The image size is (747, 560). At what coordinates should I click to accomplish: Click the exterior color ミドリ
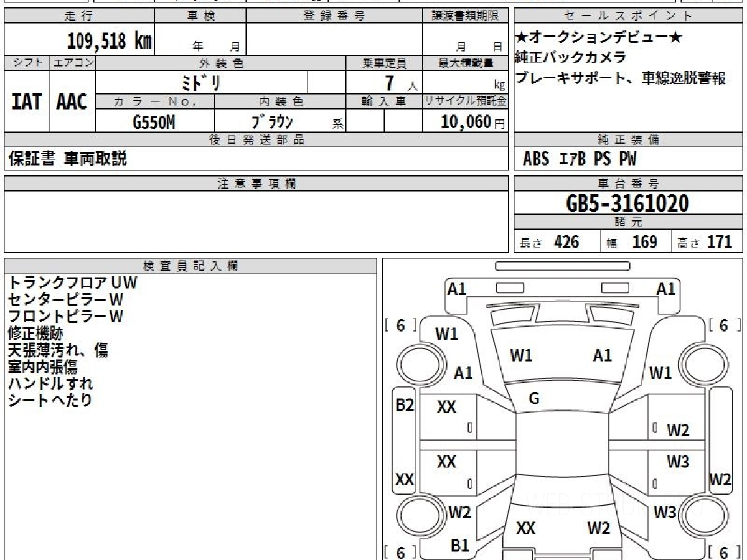pyautogui.click(x=202, y=83)
